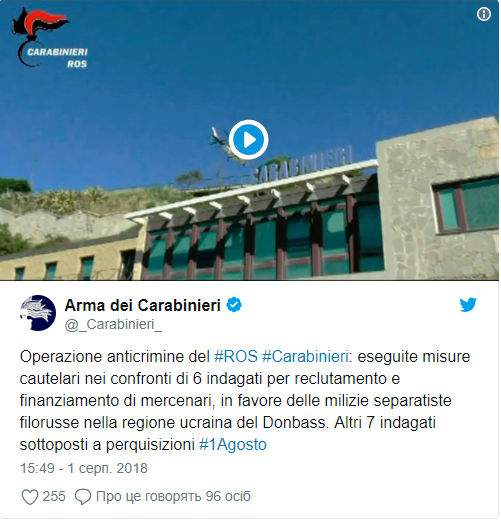Open Arma dei Carabinieri profile name
This screenshot has height=520, width=501.
143,305
